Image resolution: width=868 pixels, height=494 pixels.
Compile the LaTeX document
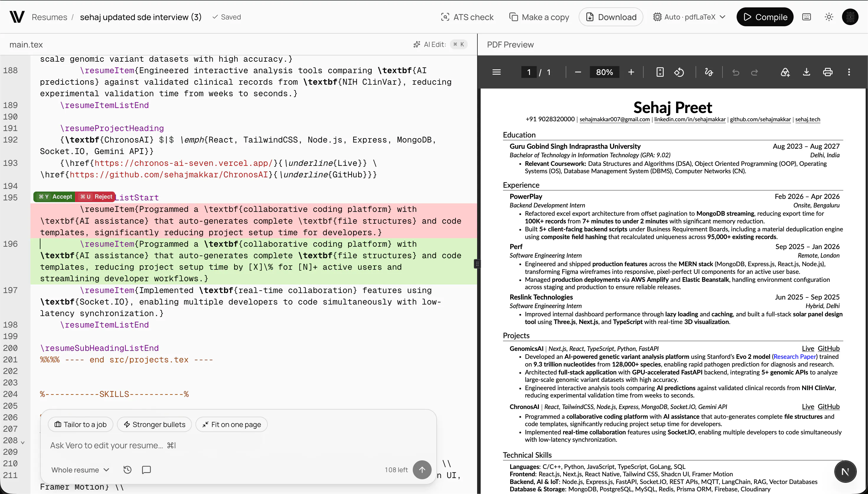pos(765,17)
